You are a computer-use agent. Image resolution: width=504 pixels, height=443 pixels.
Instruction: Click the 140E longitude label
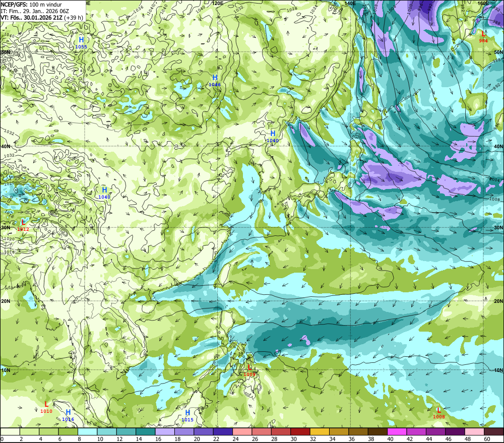[x=350, y=3]
